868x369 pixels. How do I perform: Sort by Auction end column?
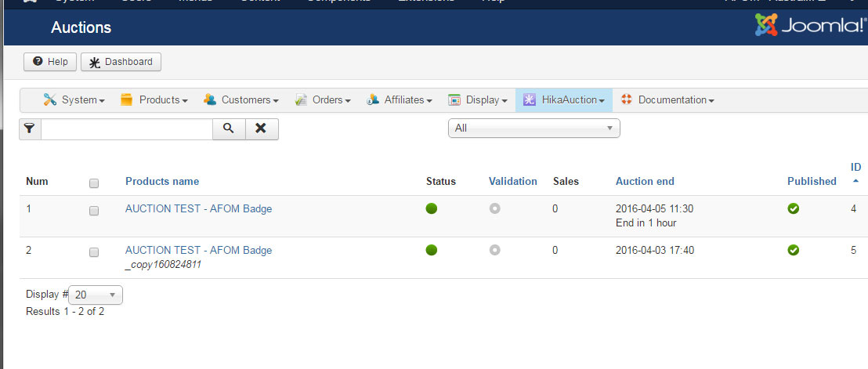[645, 182]
